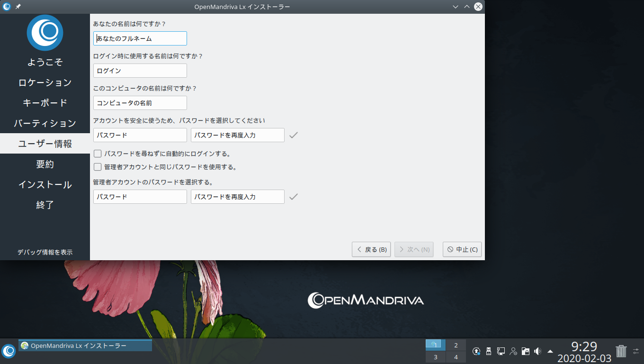Viewport: 644px width, 364px height.
Task: Click the user status tray icon
Action: click(x=513, y=351)
